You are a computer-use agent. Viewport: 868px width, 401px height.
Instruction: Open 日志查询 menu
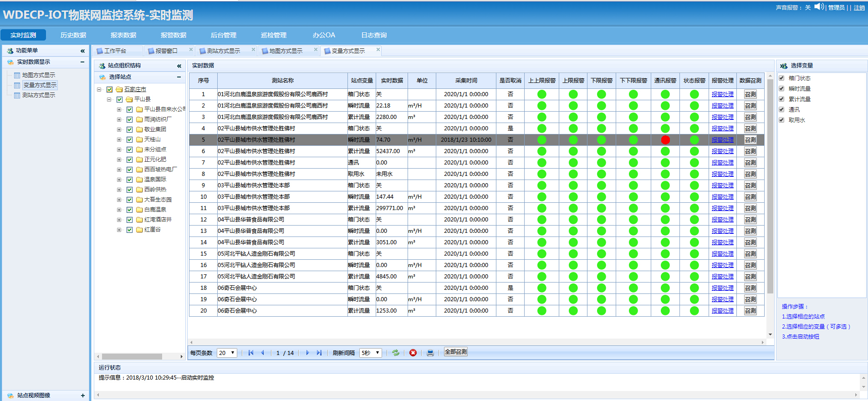pyautogui.click(x=374, y=35)
